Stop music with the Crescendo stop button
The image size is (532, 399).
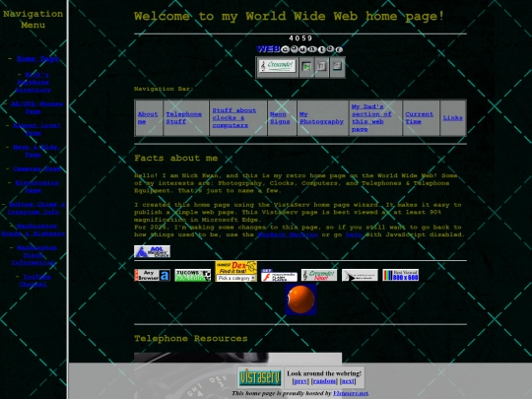coord(337,67)
